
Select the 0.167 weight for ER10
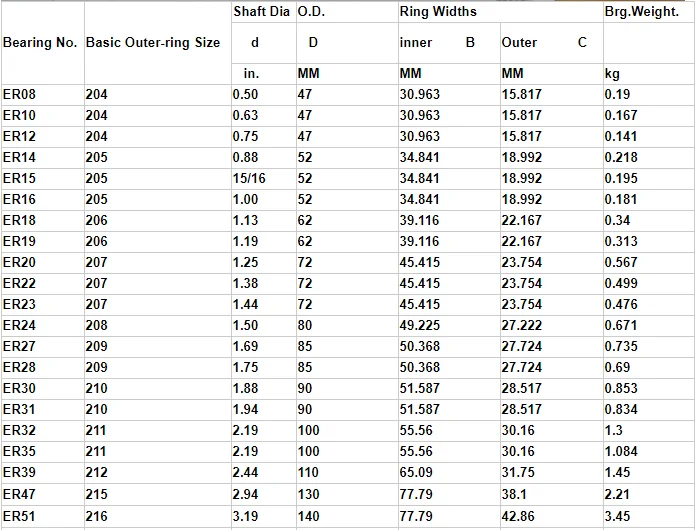click(621, 115)
